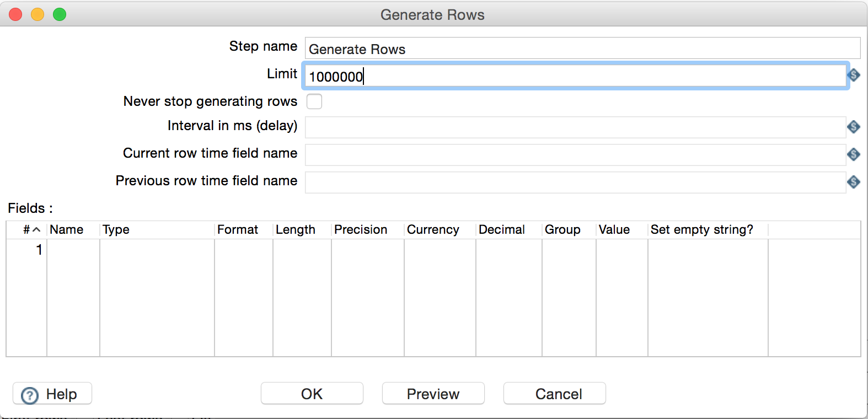Click into the Limit input field
The height and width of the screenshot is (419, 868).
[575, 76]
